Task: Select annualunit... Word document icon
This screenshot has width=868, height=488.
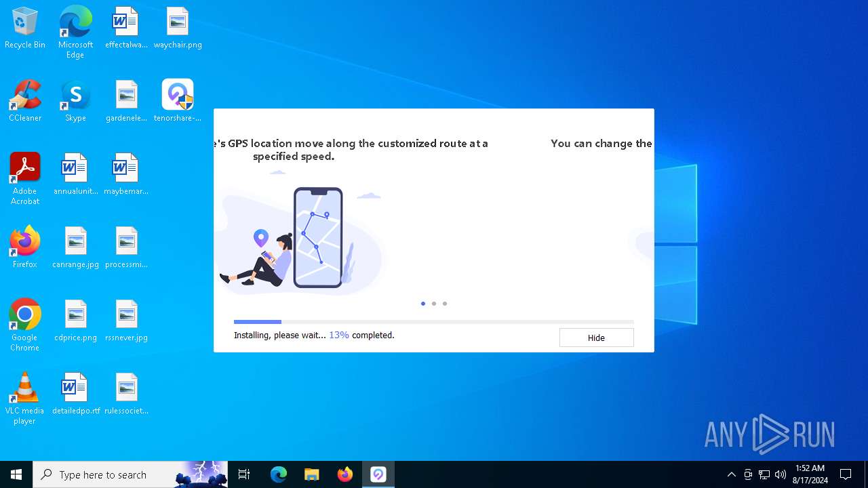Action: click(x=75, y=175)
